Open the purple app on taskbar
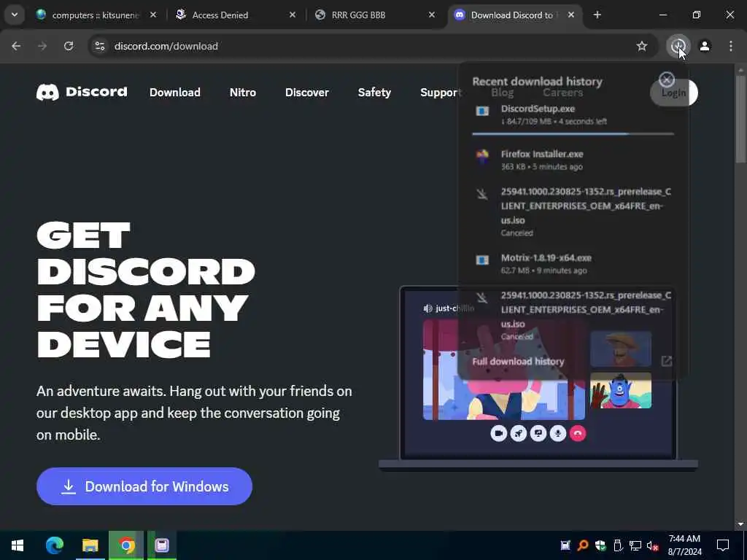Viewport: 747px width, 560px height. [x=162, y=545]
